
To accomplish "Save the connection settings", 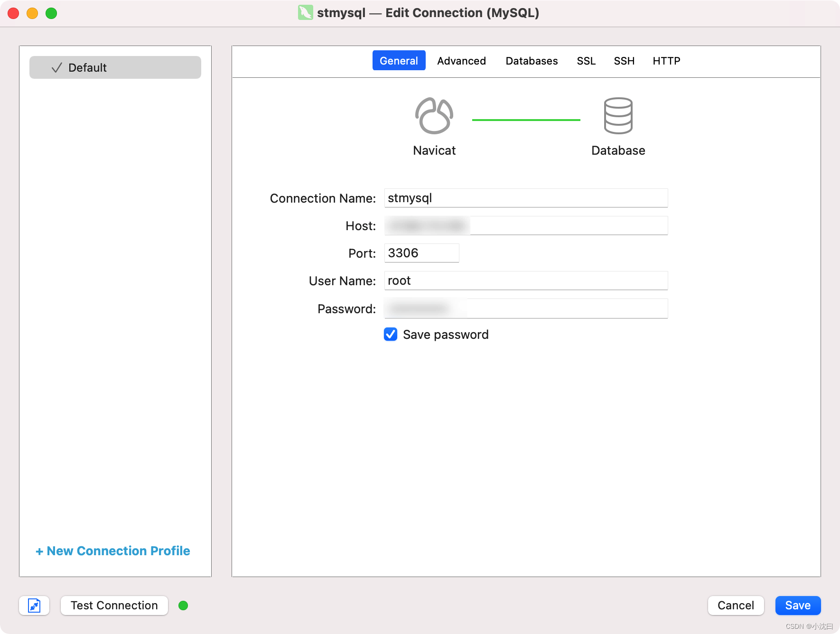I will (798, 606).
